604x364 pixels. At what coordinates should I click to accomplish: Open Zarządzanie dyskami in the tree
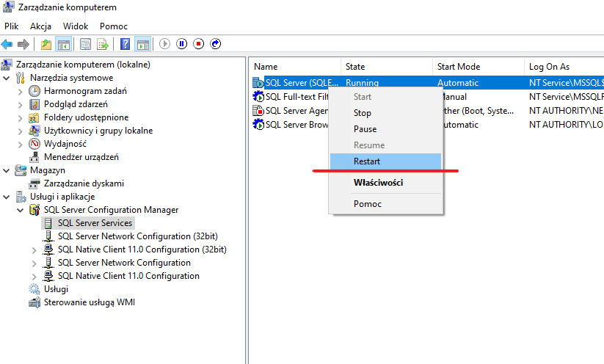click(x=84, y=183)
